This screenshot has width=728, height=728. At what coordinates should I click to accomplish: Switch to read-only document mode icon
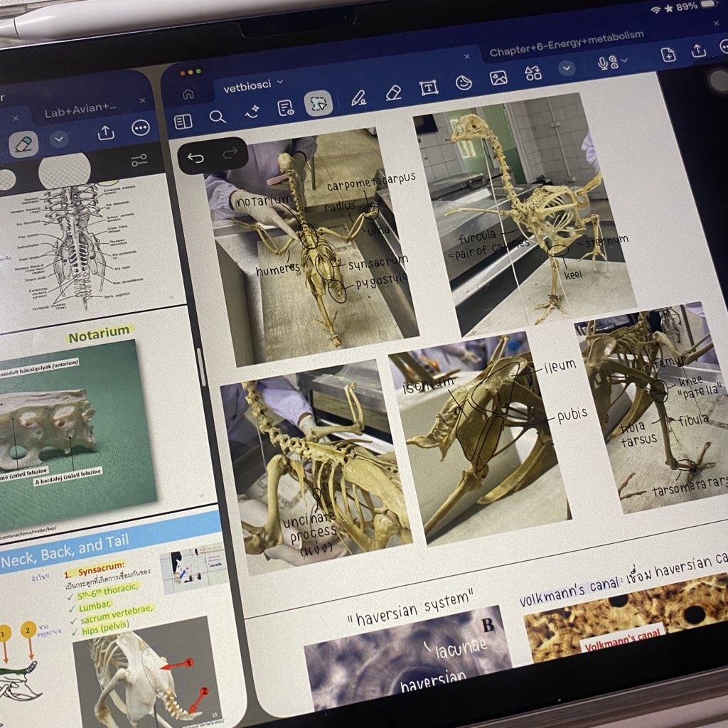tap(286, 108)
